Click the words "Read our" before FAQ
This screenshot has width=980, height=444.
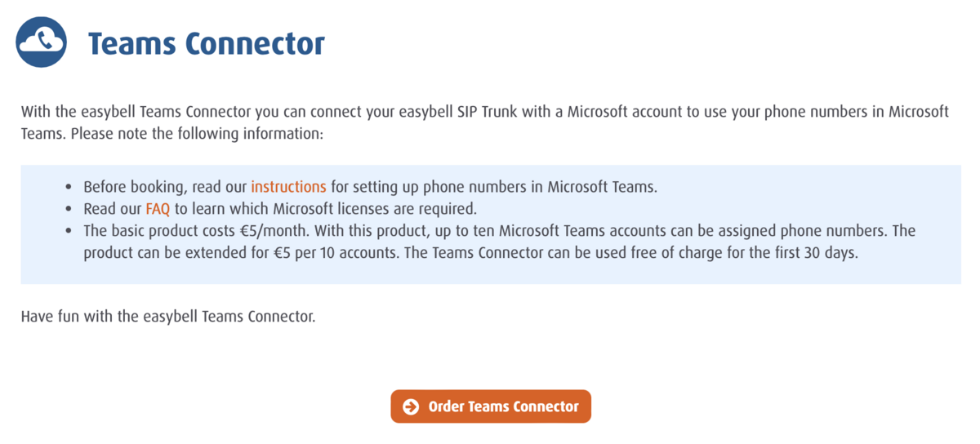tap(113, 209)
